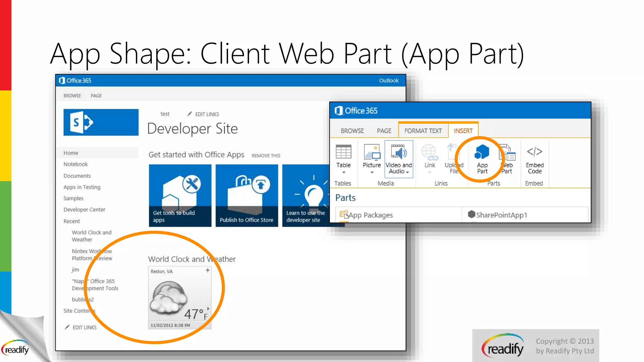The image size is (644, 362).
Task: Click the Web Part icon
Action: pyautogui.click(x=507, y=152)
